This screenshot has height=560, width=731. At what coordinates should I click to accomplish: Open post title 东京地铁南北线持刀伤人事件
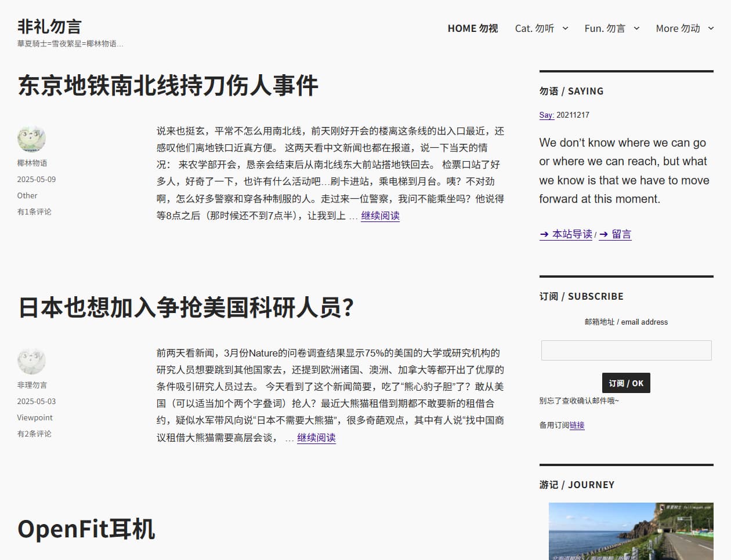tap(167, 86)
